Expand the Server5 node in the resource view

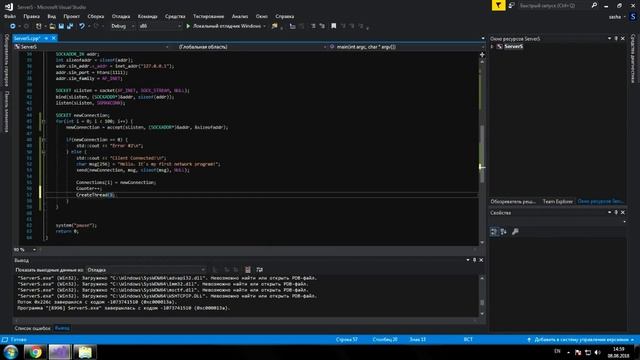[492, 47]
